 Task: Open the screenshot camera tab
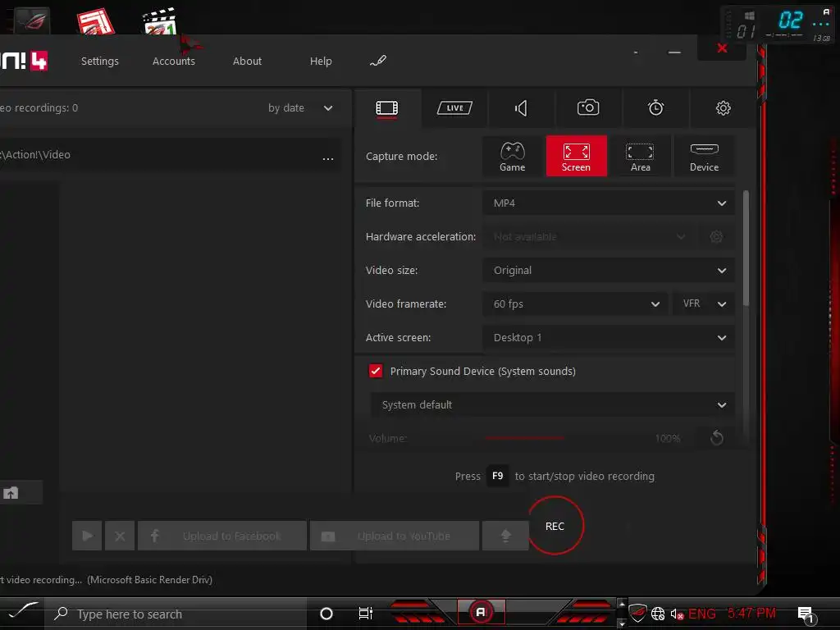(588, 107)
